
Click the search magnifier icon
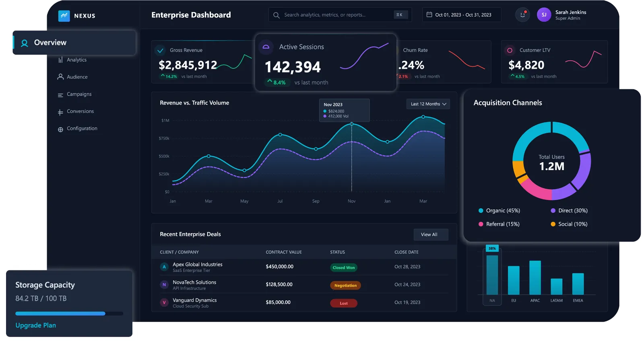(x=277, y=15)
